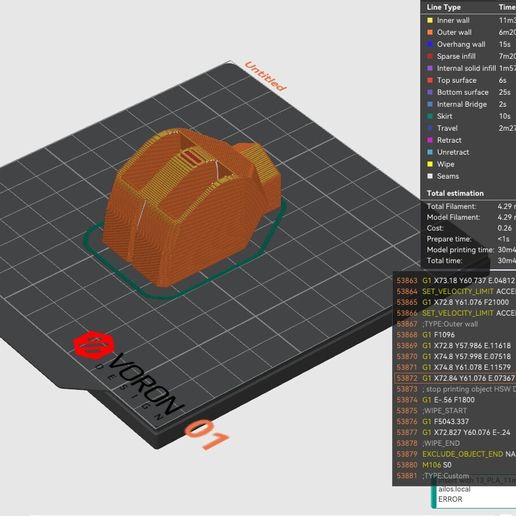Click the Untitled plate name label
The width and height of the screenshot is (516, 516).
pos(265,76)
